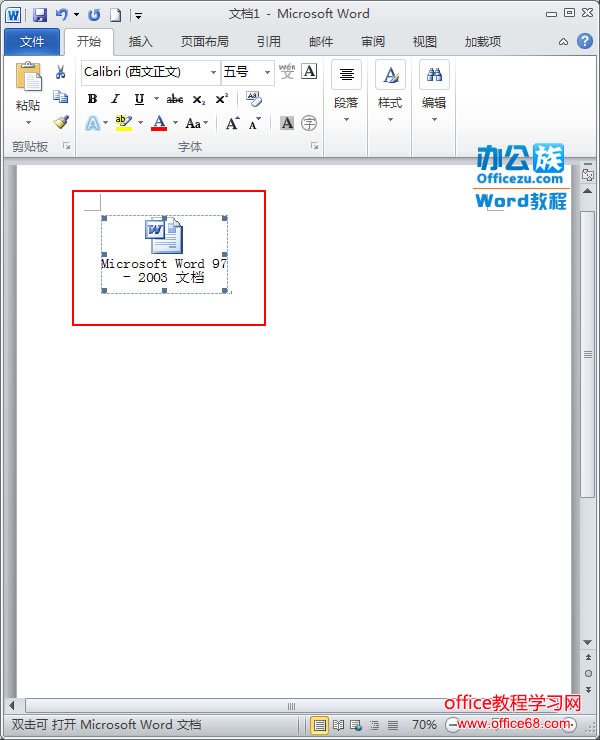Screen dimensions: 600x740
Task: Minimize the ribbon with the caret icon
Action: (x=563, y=42)
